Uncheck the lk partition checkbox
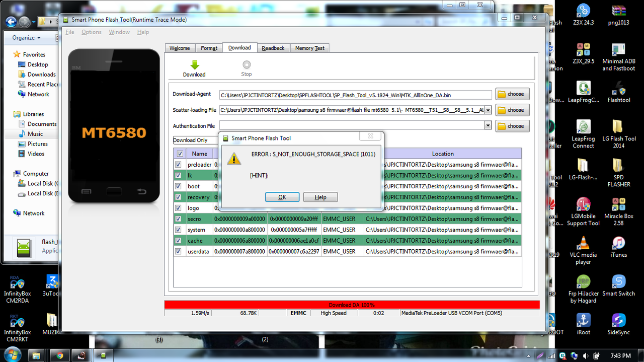The width and height of the screenshot is (644, 362). 178,175
